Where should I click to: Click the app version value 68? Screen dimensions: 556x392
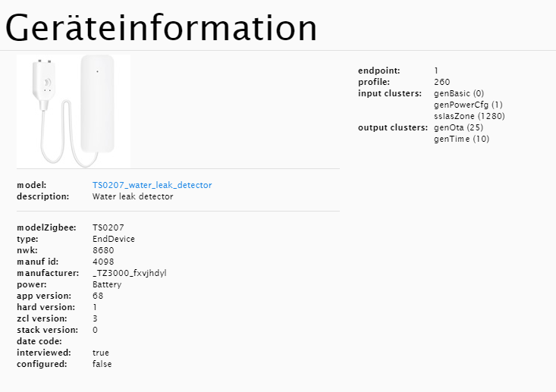pos(97,296)
